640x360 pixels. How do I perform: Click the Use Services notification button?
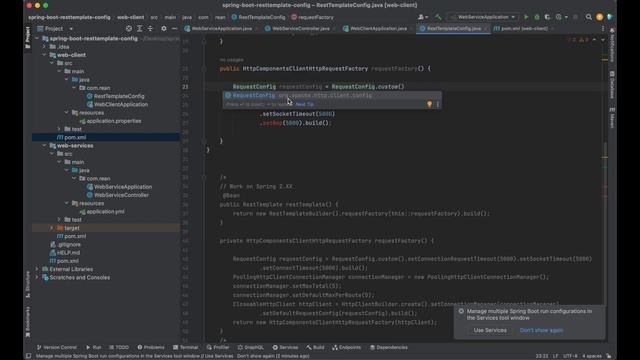coord(490,330)
